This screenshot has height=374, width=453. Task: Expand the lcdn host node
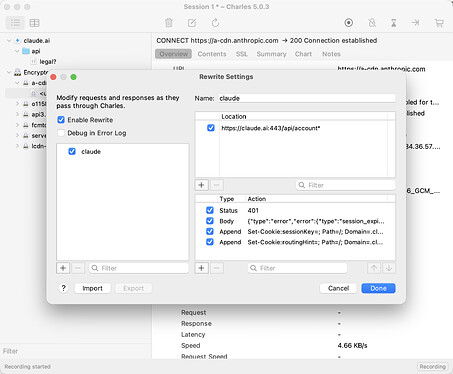coord(17,146)
